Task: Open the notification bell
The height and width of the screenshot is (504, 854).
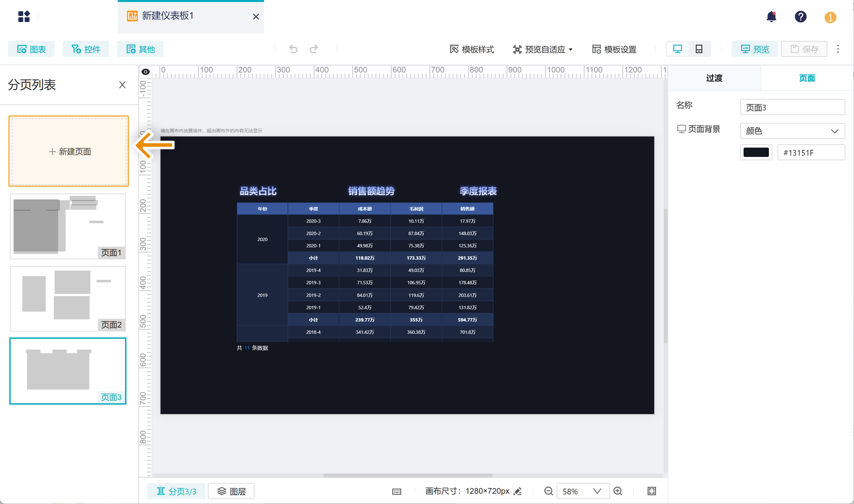Action: (771, 17)
